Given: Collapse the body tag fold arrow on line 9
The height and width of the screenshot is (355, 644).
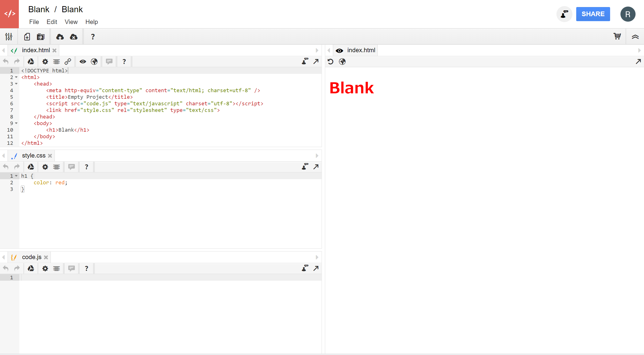Looking at the screenshot, I should coord(16,123).
